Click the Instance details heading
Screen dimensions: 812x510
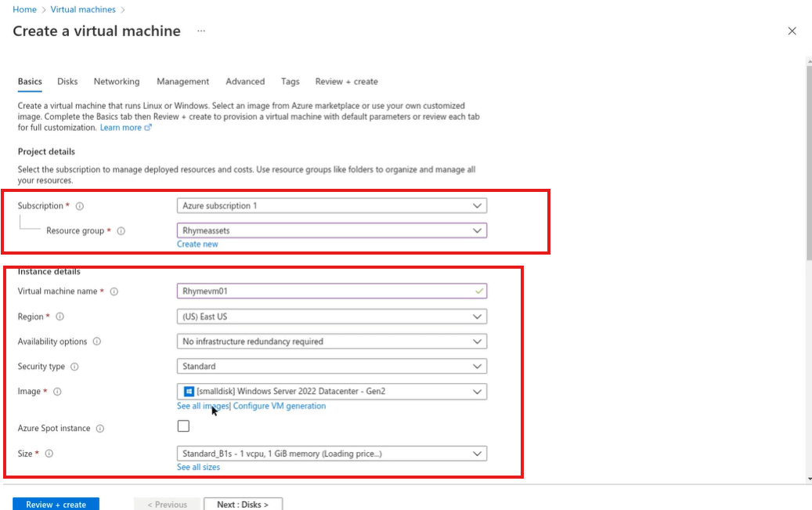pyautogui.click(x=49, y=272)
